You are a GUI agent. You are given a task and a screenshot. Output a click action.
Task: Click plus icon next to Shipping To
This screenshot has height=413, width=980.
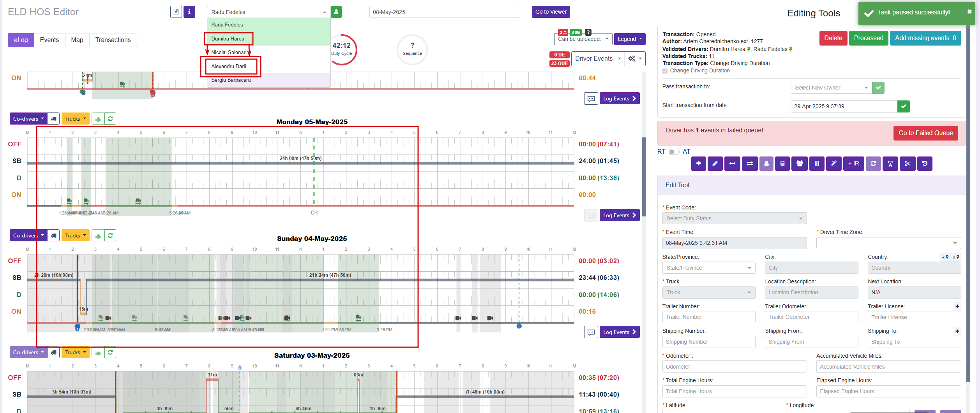(x=957, y=331)
